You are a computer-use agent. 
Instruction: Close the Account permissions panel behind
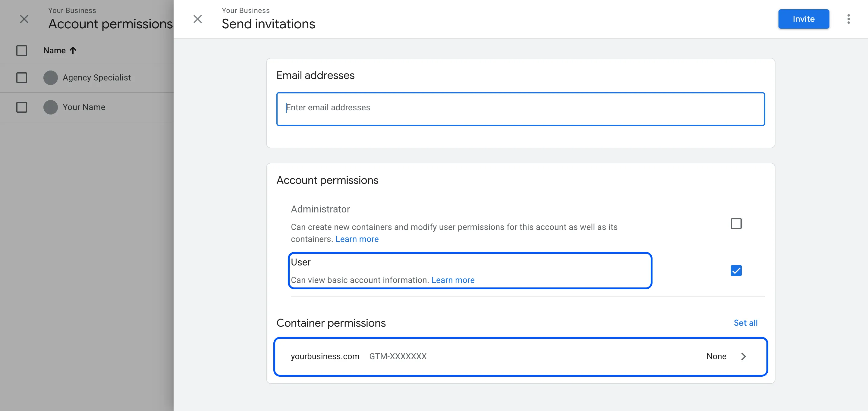24,19
